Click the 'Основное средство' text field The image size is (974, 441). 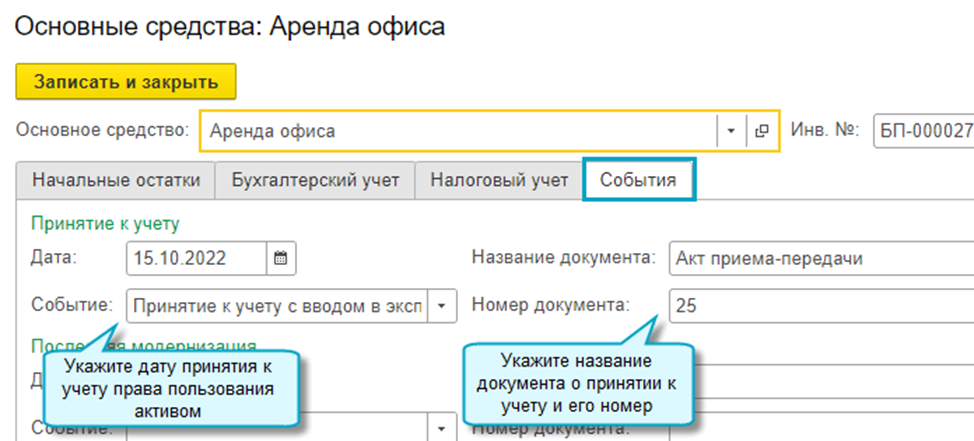[x=457, y=131]
